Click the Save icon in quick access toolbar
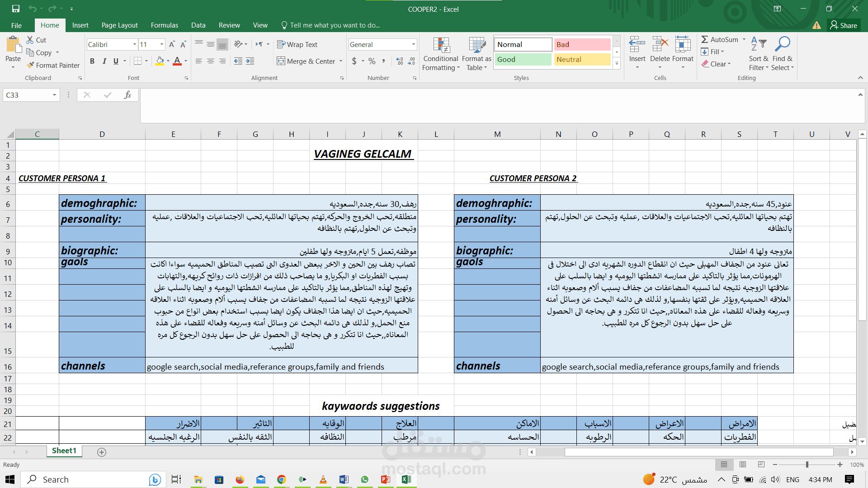The width and height of the screenshot is (868, 488). (16, 9)
